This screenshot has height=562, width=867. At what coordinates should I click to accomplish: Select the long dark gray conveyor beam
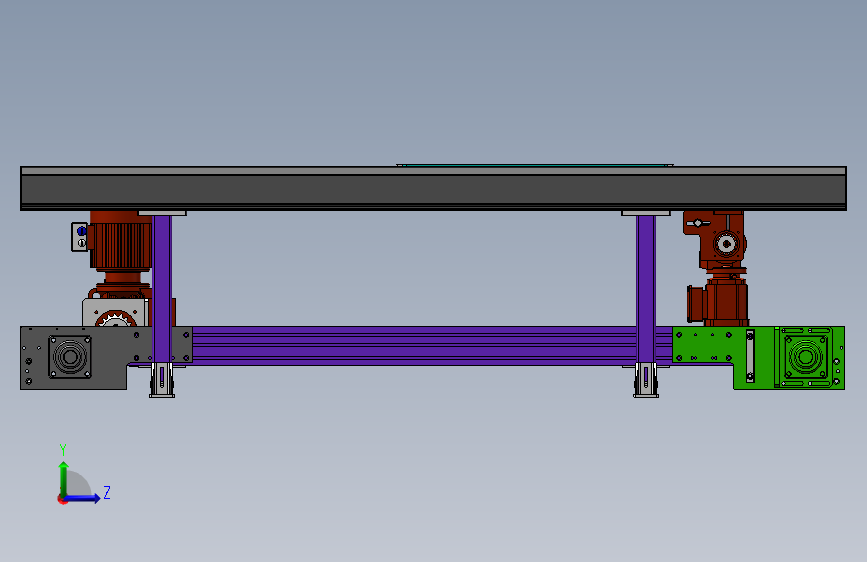tap(433, 188)
